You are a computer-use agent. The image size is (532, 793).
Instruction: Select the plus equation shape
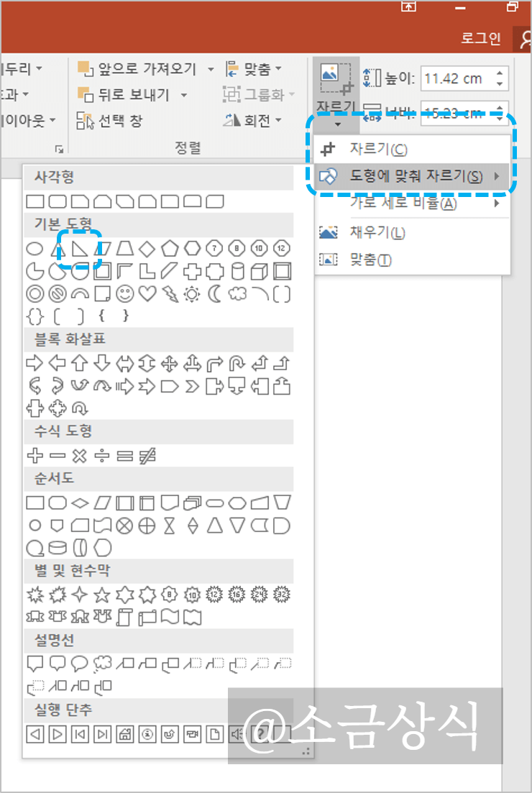coord(35,455)
